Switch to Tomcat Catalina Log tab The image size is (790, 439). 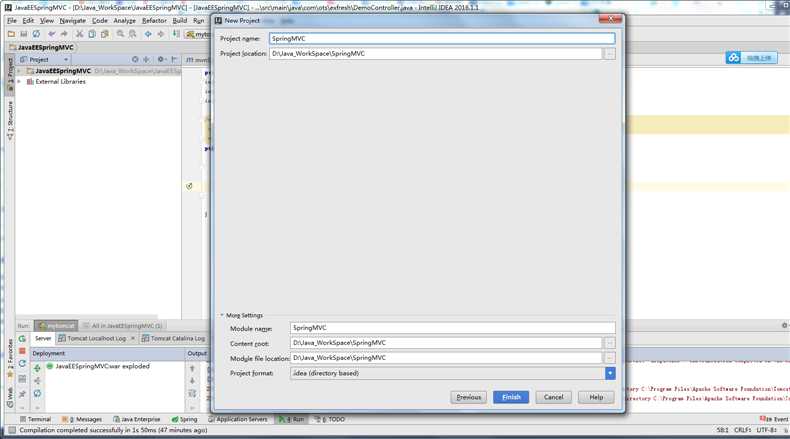tap(174, 338)
